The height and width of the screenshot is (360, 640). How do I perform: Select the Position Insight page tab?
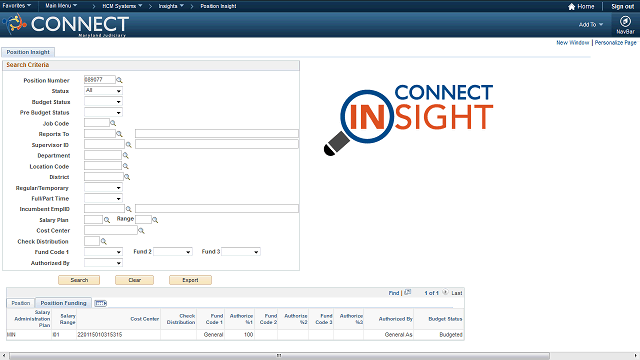click(28, 52)
